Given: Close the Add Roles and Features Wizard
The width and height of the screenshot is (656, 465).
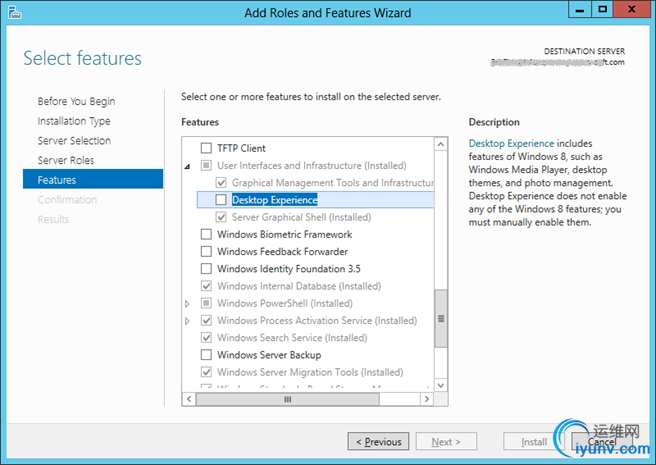Looking at the screenshot, I should point(632,9).
